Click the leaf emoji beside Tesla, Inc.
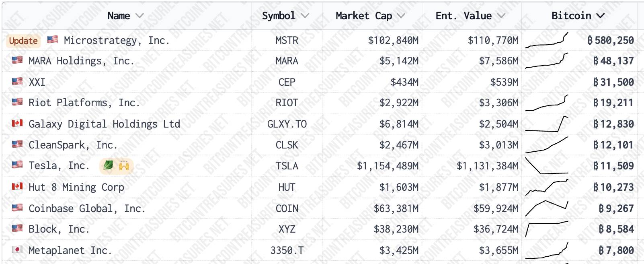The image size is (644, 264). 108,165
